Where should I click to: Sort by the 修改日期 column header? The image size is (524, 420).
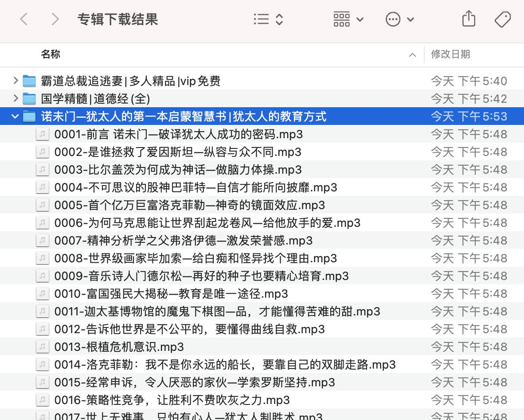(x=450, y=54)
